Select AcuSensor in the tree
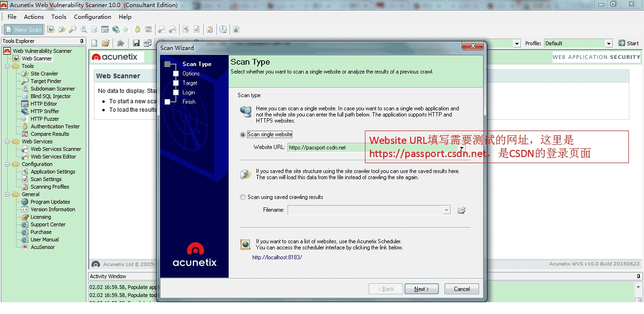 coord(43,247)
